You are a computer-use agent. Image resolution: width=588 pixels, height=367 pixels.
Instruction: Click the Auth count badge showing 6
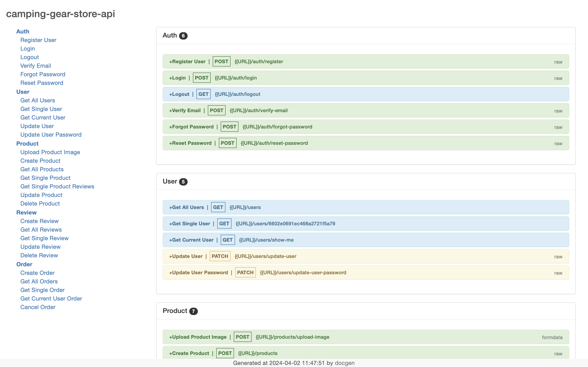[x=183, y=36]
